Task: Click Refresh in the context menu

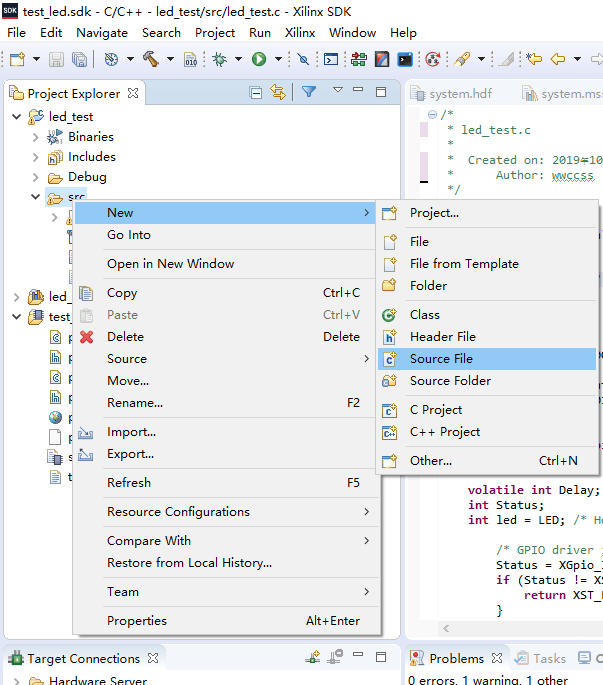Action: (225, 483)
